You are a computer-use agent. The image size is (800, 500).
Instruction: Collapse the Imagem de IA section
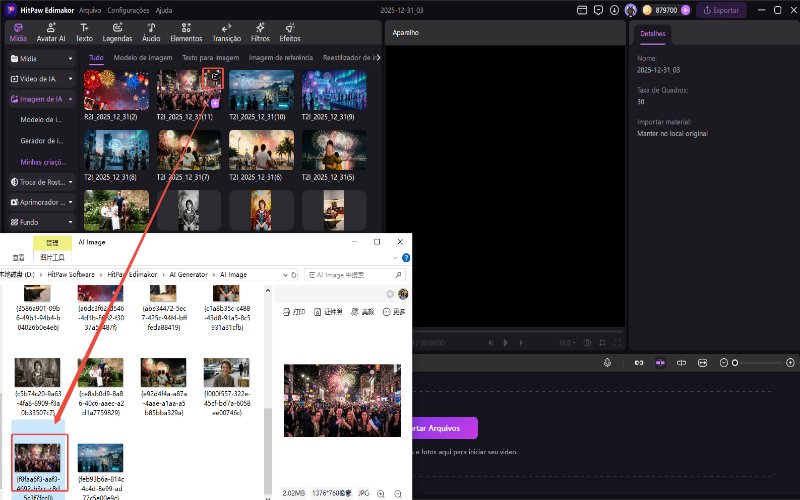click(41, 99)
